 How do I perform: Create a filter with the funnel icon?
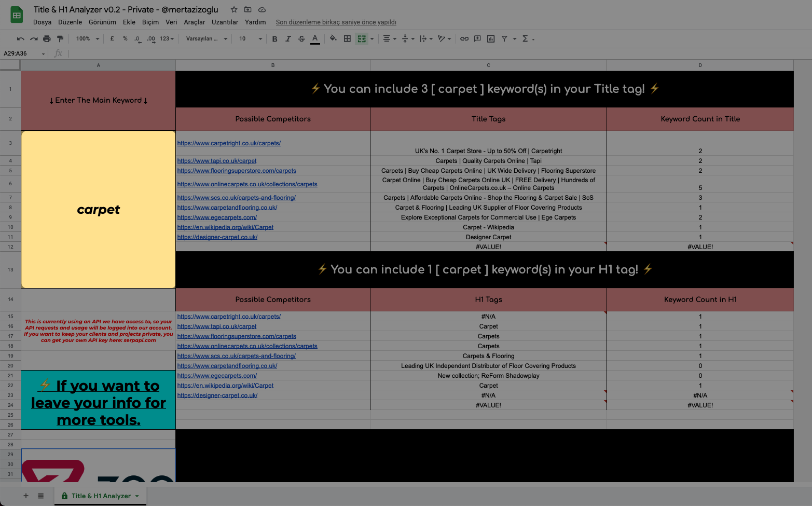pyautogui.click(x=504, y=39)
